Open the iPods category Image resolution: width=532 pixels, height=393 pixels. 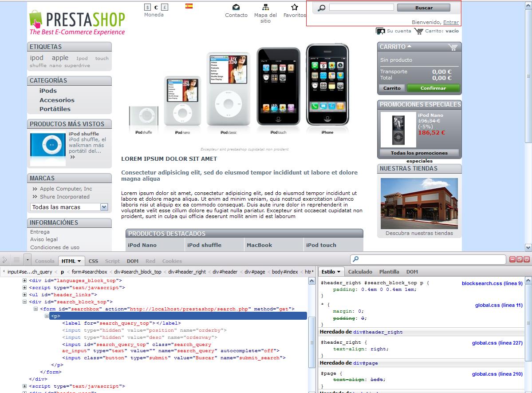[48, 91]
